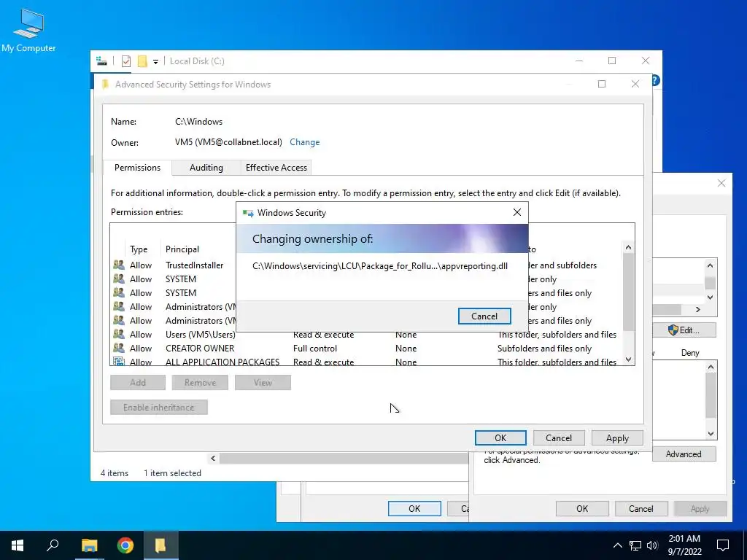The width and height of the screenshot is (747, 560).
Task: Select the ALL APPLICATION PACKAGES entry
Action: pyautogui.click(x=367, y=362)
